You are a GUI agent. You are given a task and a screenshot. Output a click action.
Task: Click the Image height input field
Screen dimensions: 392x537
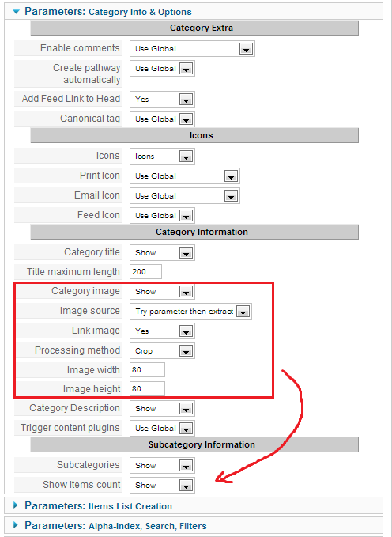coord(147,388)
